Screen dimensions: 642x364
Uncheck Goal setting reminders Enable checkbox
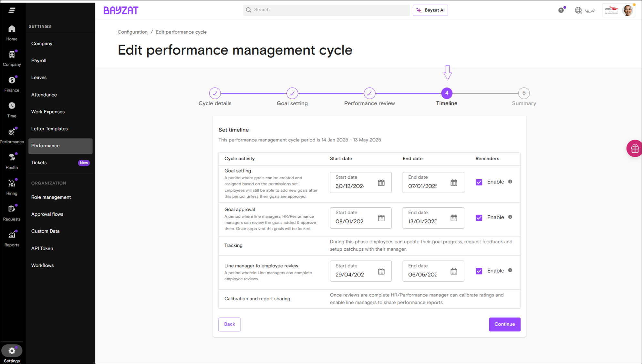pos(479,182)
